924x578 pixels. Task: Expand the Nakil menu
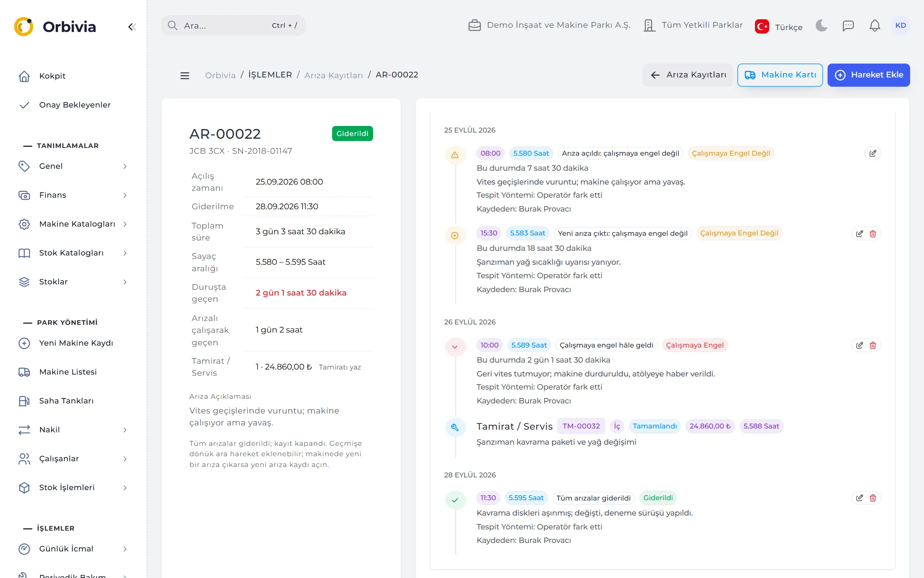[73, 430]
